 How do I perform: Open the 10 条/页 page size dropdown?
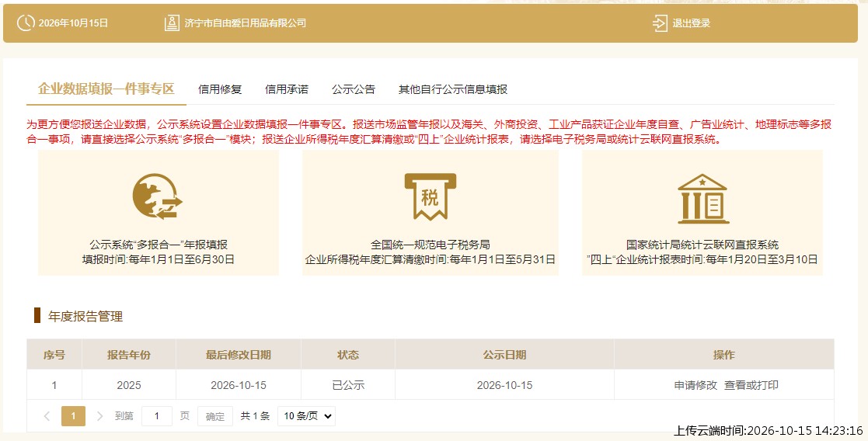(x=306, y=416)
